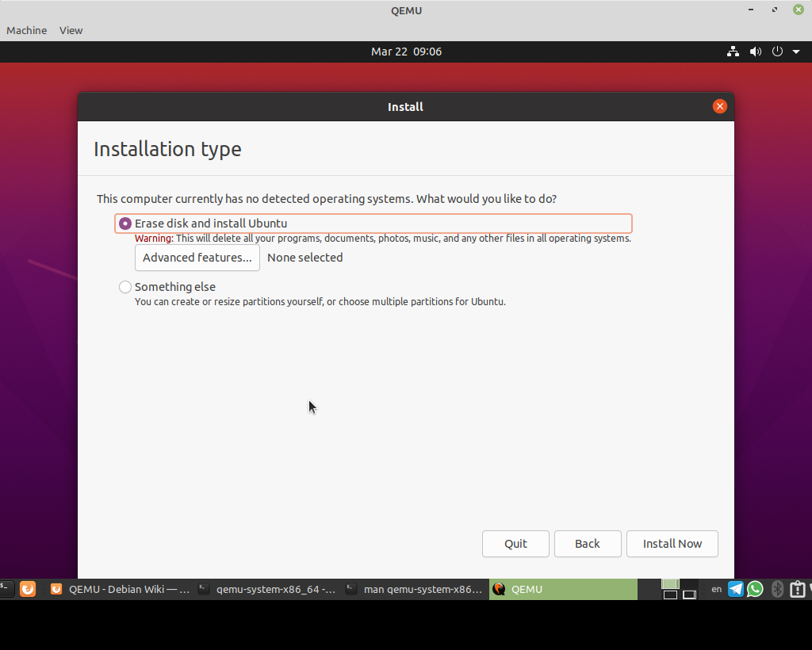Click the Installation type heading
This screenshot has width=812, height=650.
coord(167,149)
